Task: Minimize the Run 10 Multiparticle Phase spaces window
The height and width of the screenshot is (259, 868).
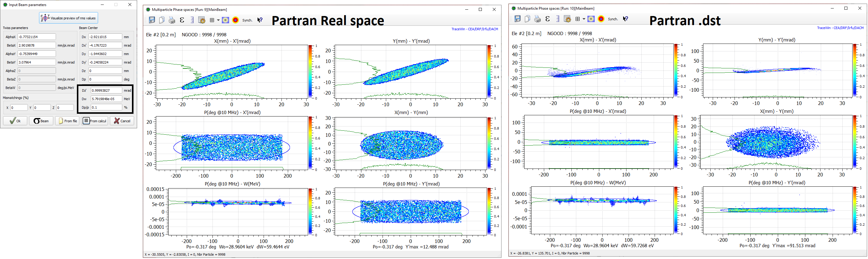Action: (x=832, y=8)
